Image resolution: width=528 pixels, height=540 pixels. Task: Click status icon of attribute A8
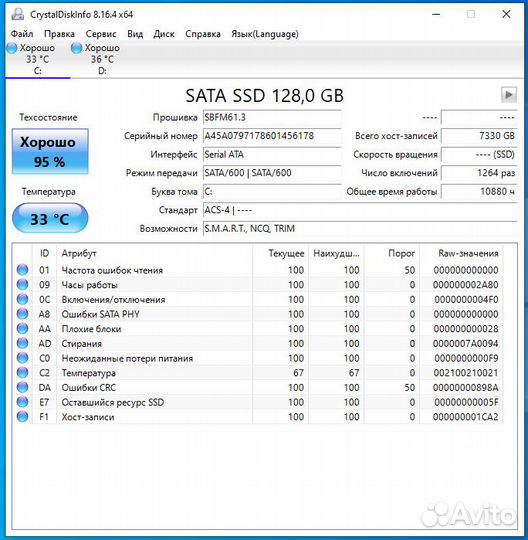22,314
